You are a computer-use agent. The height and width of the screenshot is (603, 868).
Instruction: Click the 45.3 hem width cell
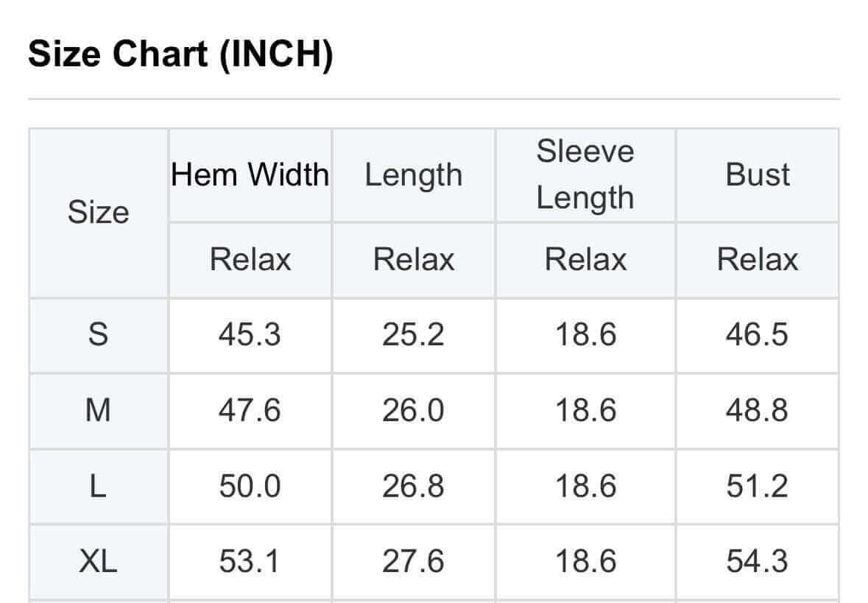pos(250,335)
